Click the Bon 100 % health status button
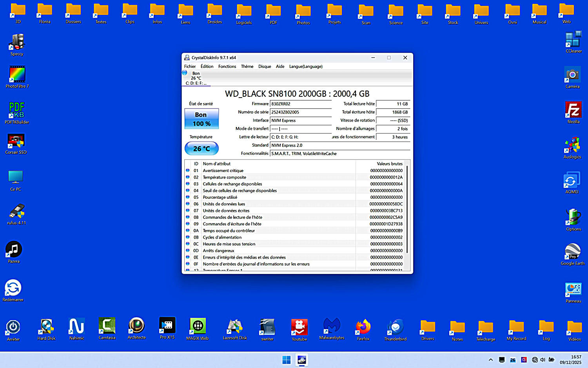The width and height of the screenshot is (588, 368). tap(201, 119)
